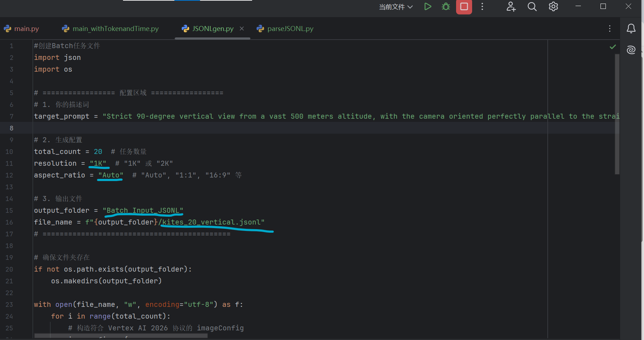Open AI Assistant spiral icon
Image resolution: width=644 pixels, height=340 pixels.
(x=631, y=50)
